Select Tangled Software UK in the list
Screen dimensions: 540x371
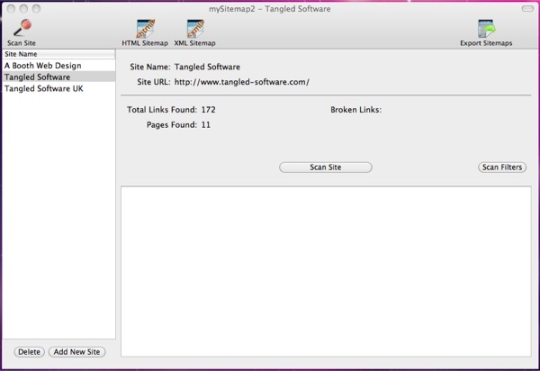[x=59, y=89]
